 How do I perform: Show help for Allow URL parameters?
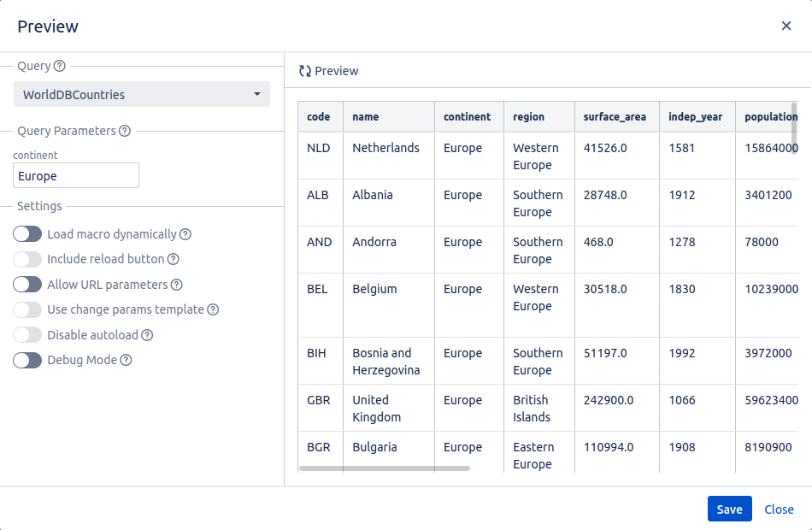click(x=177, y=285)
